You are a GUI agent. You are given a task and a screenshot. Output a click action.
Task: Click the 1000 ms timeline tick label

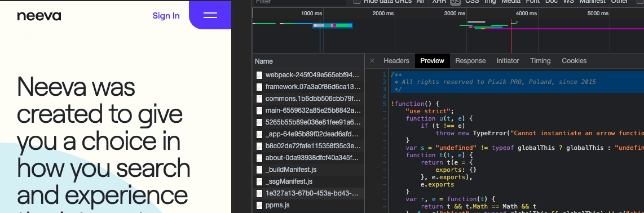coord(311,14)
